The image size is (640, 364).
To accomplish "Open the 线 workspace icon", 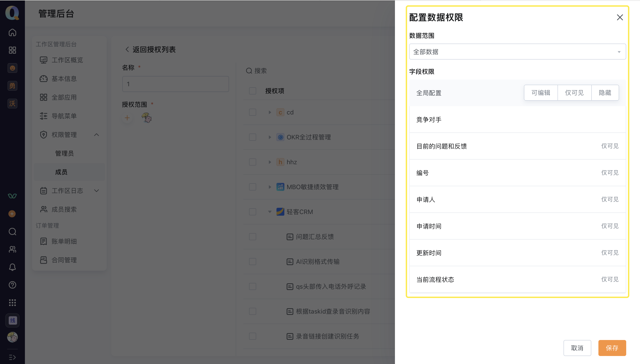I will [12, 320].
